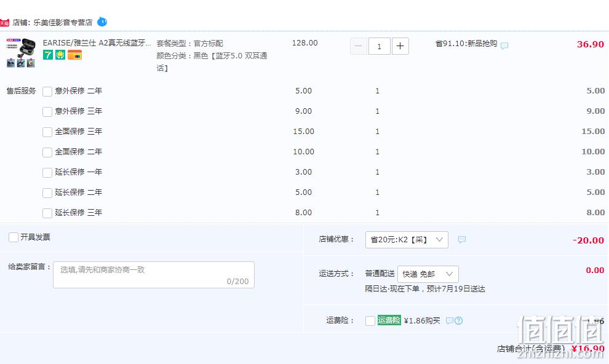This screenshot has width=609, height=364.
Task: Select 延长保修 二年 checkbox
Action: coord(47,192)
